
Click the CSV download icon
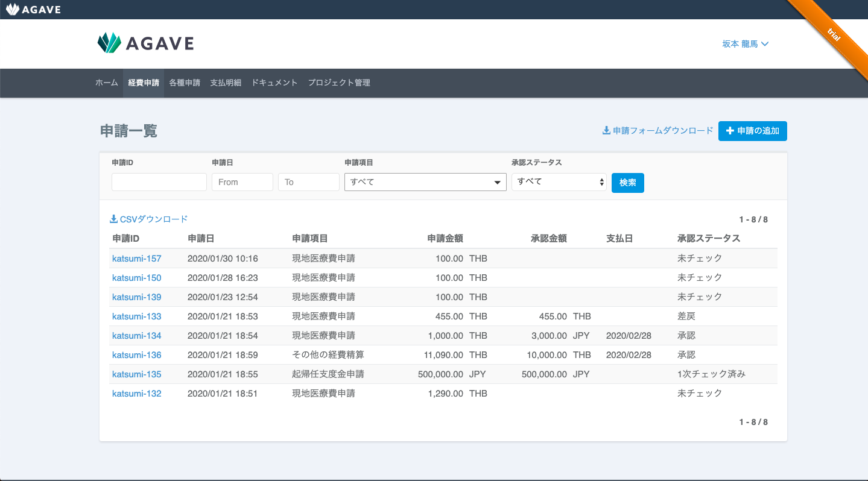coord(113,219)
